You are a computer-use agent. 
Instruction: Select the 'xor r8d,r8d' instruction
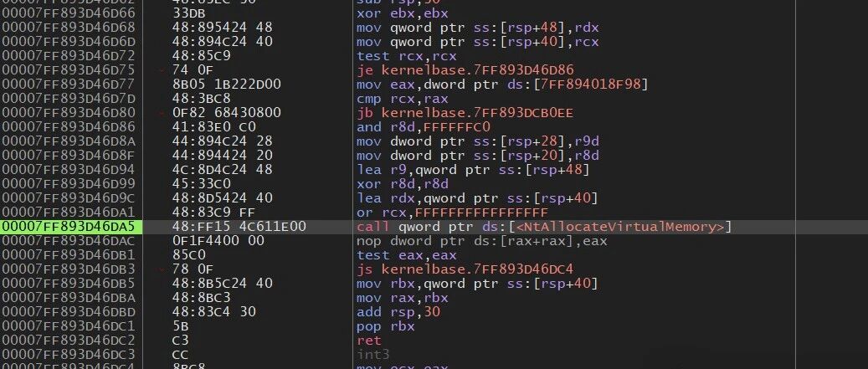[x=403, y=184]
